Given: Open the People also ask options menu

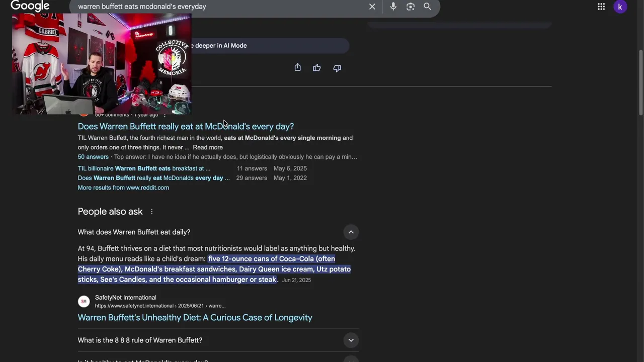Looking at the screenshot, I should pyautogui.click(x=151, y=212).
